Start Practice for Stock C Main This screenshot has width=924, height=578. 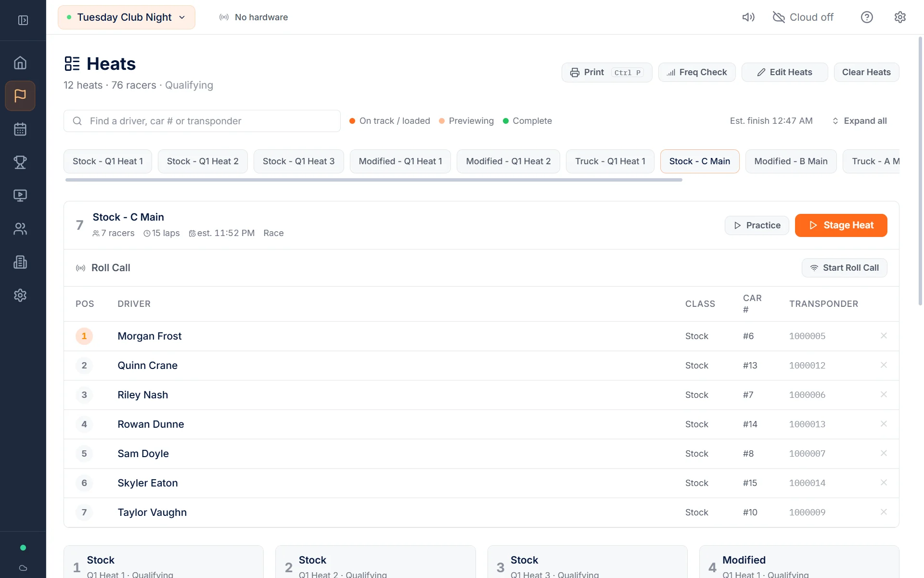(757, 225)
